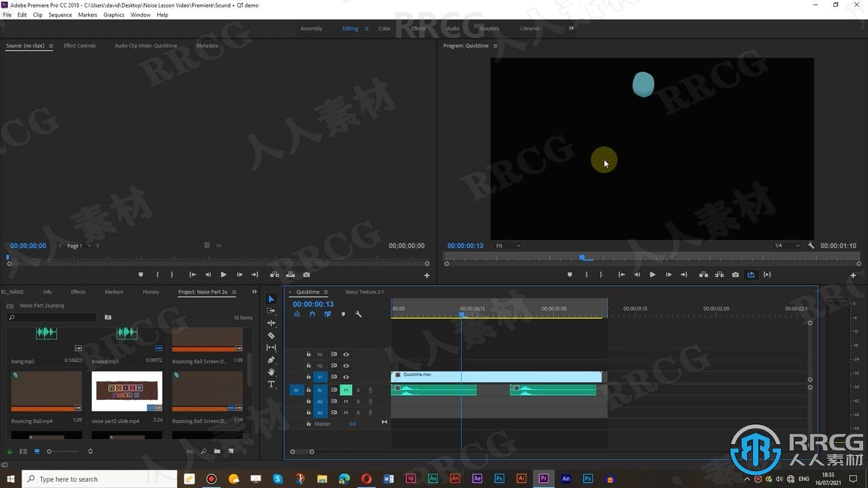This screenshot has height=488, width=868.
Task: Open the History panel tab
Action: 151,292
